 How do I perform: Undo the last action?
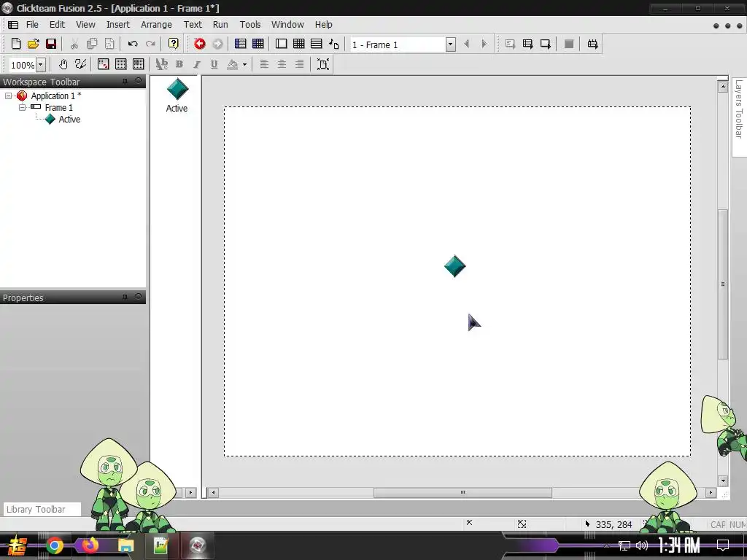133,44
